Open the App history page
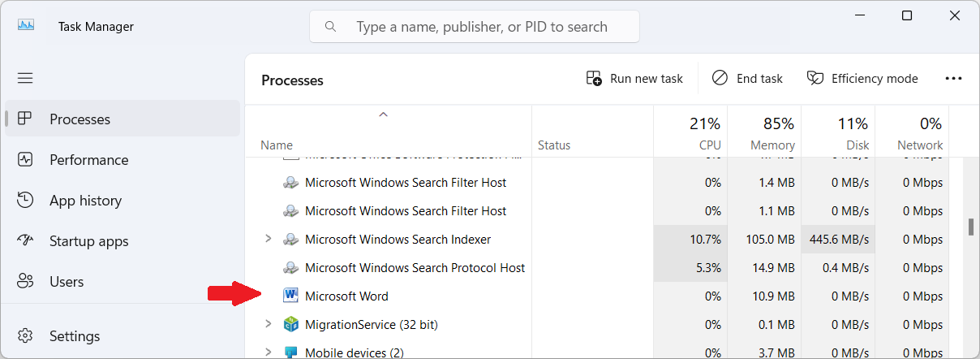980x359 pixels. [122, 200]
